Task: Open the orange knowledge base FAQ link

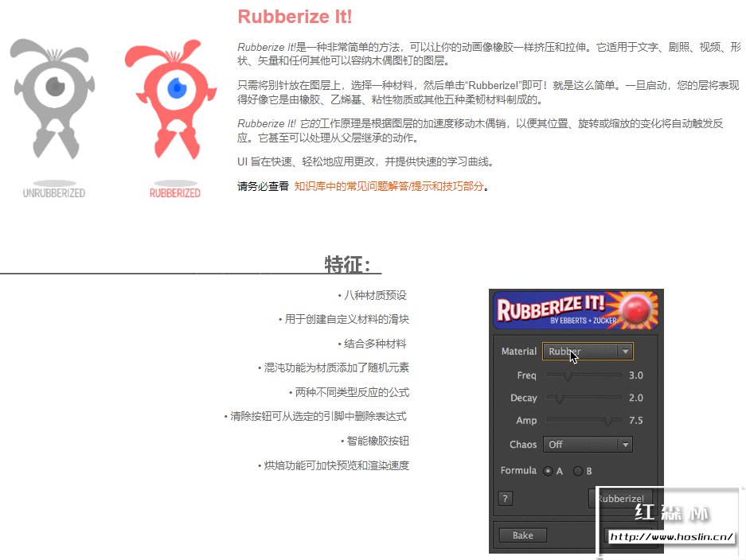Action: click(x=389, y=186)
